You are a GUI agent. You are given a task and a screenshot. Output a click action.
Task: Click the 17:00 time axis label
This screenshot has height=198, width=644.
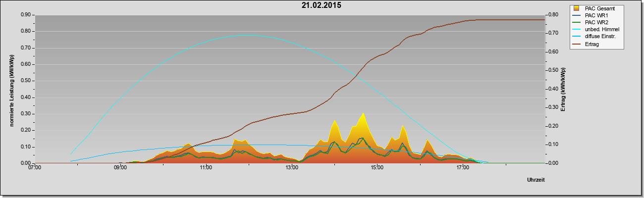click(x=463, y=168)
